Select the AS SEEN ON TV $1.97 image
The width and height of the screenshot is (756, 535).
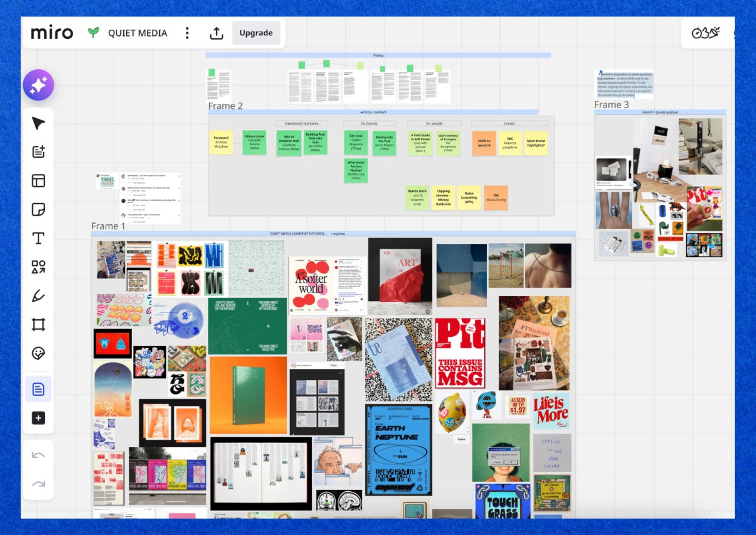[517, 407]
